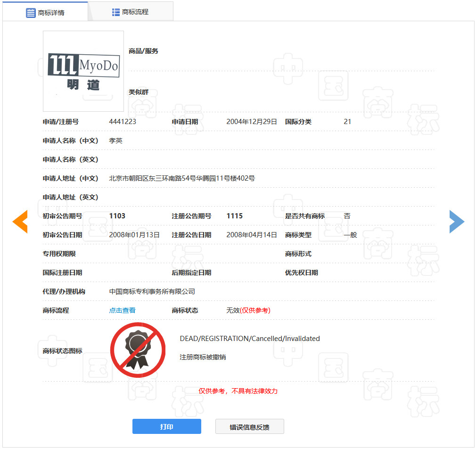This screenshot has height=449, width=476.
Task: Click the blue right navigation arrow
Action: tap(457, 221)
